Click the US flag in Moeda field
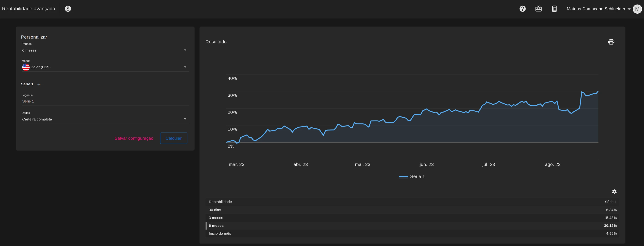 [x=26, y=67]
